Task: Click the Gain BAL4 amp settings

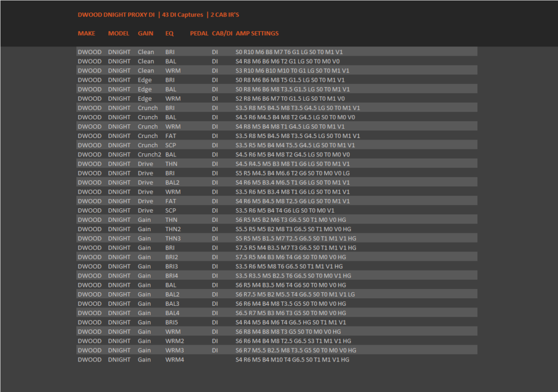Action: 291,313
